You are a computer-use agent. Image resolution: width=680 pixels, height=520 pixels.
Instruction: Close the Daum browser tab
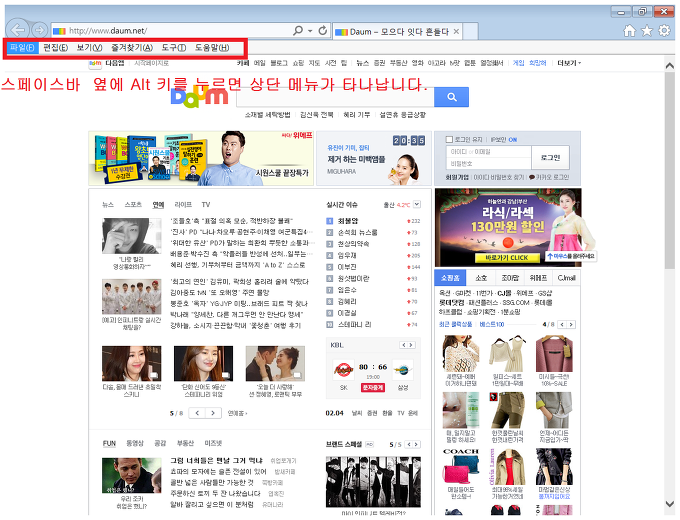click(456, 31)
